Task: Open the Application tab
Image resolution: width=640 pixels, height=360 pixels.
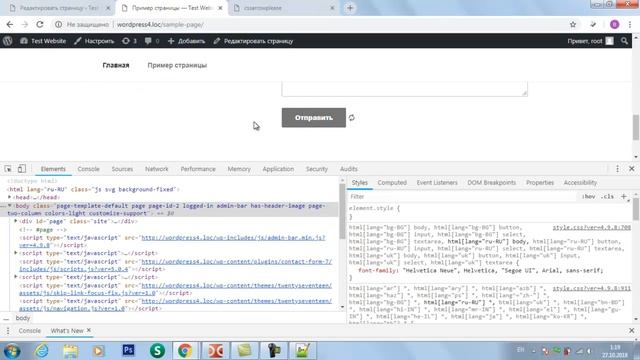Action: pos(278,169)
